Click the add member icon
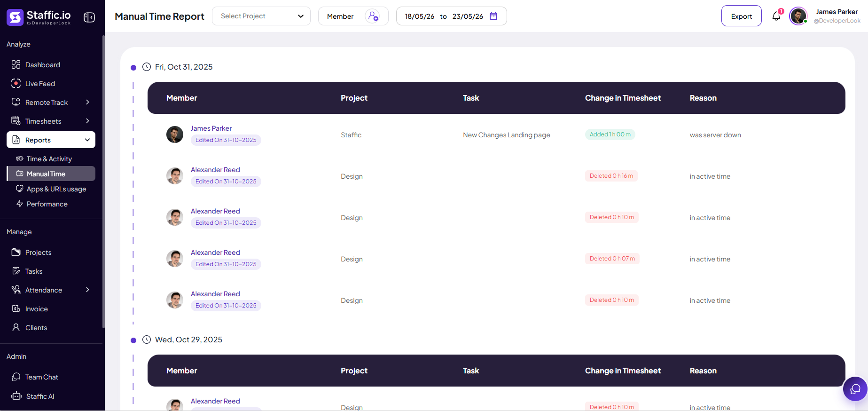Screen dimensions: 868x411 (x=373, y=16)
